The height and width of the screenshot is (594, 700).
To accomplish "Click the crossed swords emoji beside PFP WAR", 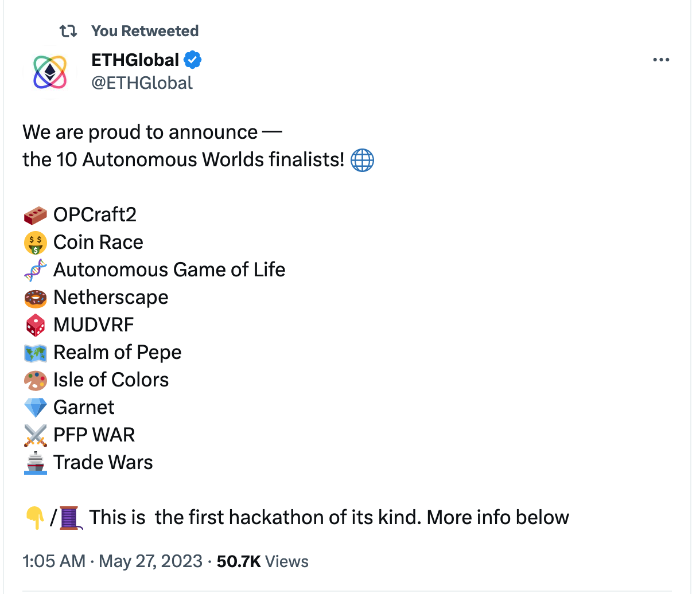I will [x=36, y=435].
